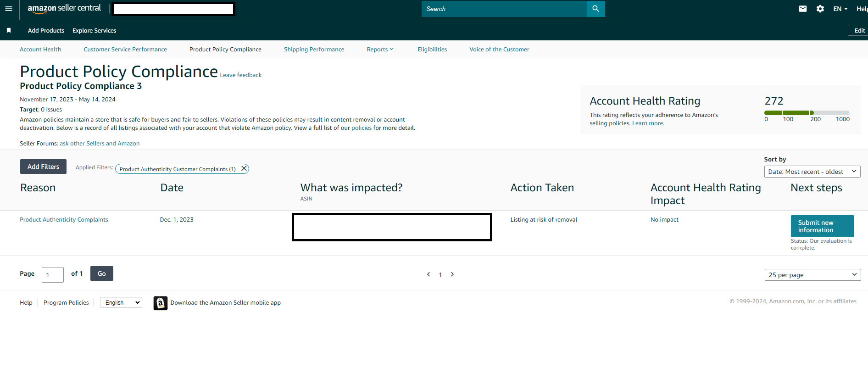This screenshot has height=373, width=868.
Task: Click the Amazon Seller Central logo
Action: tap(64, 9)
